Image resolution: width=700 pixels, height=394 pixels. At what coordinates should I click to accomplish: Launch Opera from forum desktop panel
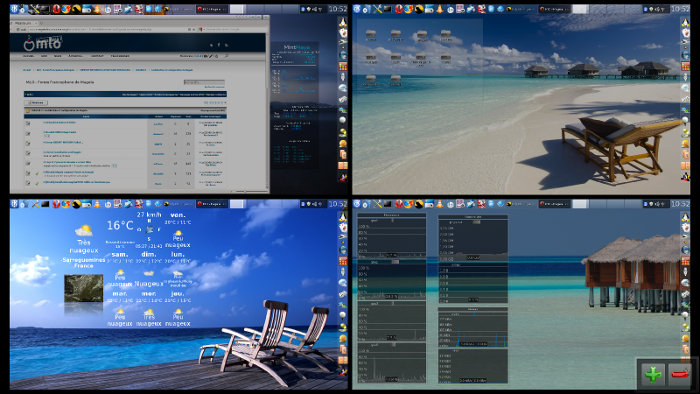click(56, 9)
